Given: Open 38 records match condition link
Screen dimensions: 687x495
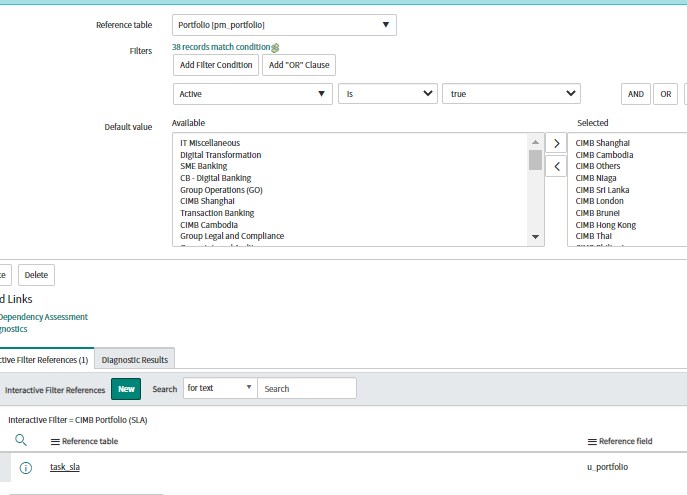Looking at the screenshot, I should coord(221,47).
